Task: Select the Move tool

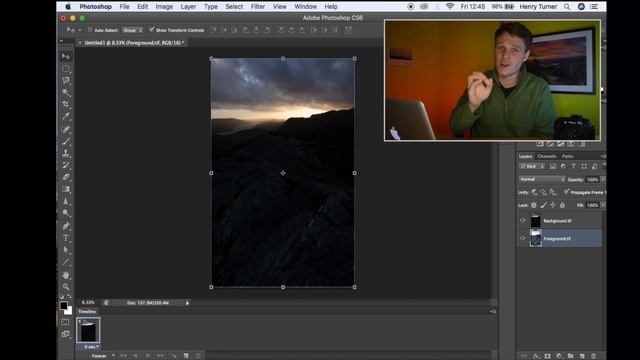Action: tap(66, 56)
